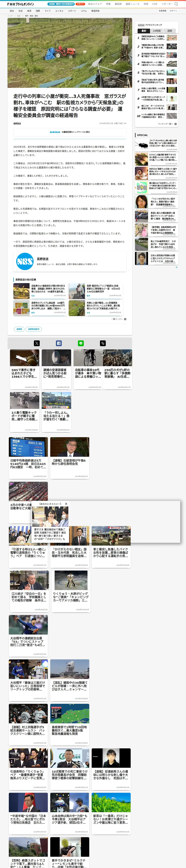Open the 大谷翔平の連続試合出塁 card
This screenshot has width=186, height=868.
[x=28, y=636]
